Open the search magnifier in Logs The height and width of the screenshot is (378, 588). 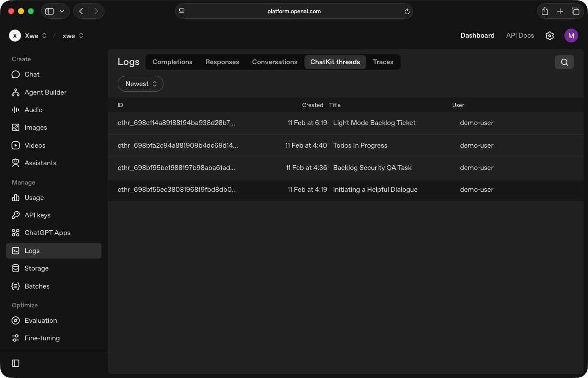tap(564, 62)
